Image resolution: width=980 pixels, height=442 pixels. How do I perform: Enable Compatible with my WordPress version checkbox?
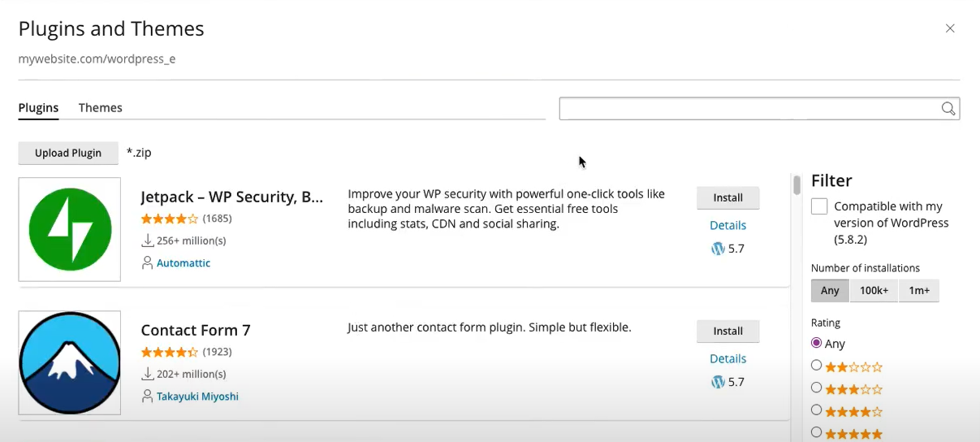[x=819, y=206]
